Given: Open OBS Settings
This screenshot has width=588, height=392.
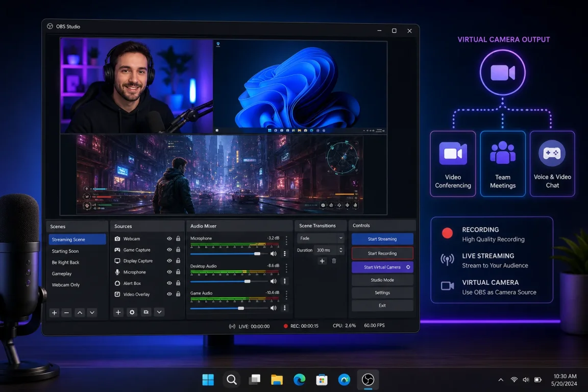Looking at the screenshot, I should click(x=382, y=292).
